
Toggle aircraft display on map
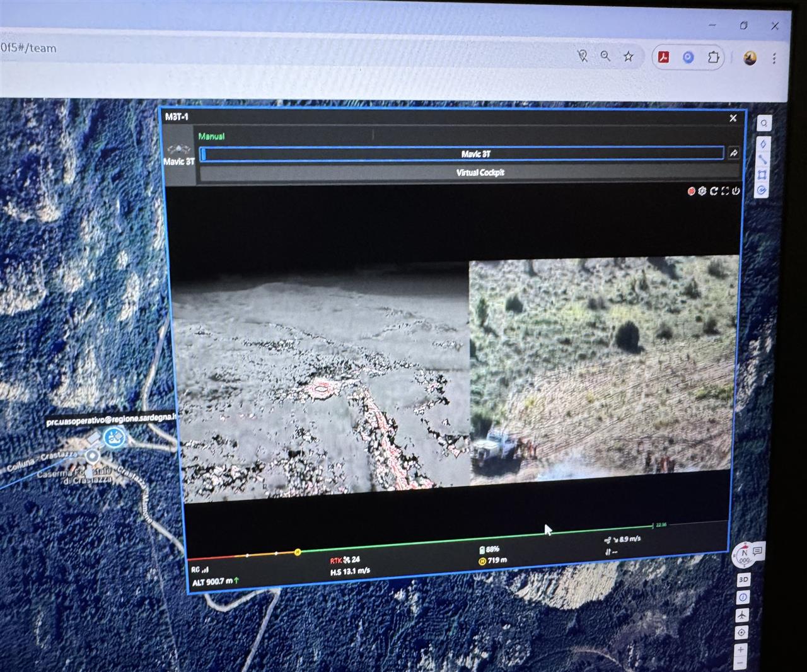[x=742, y=615]
